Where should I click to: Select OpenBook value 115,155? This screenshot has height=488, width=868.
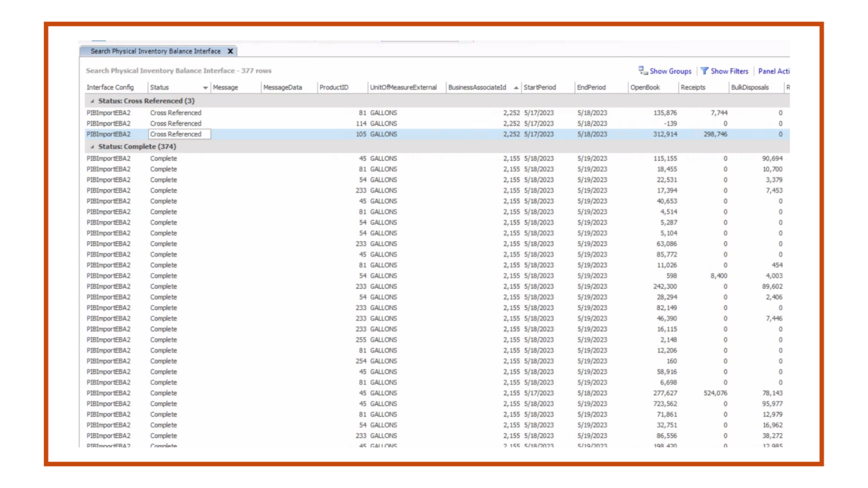coord(665,159)
